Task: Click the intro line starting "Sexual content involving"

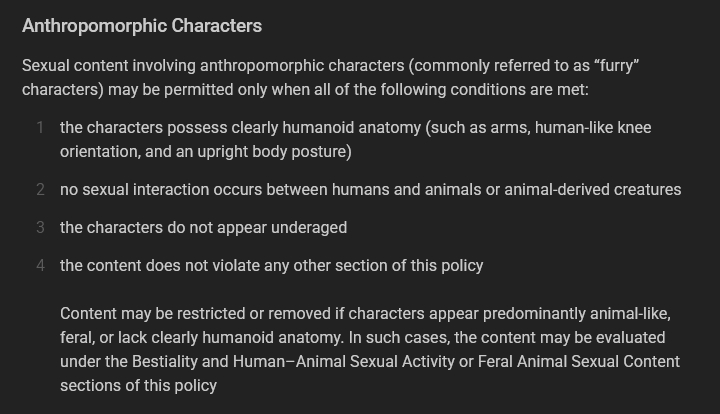Action: pyautogui.click(x=330, y=66)
